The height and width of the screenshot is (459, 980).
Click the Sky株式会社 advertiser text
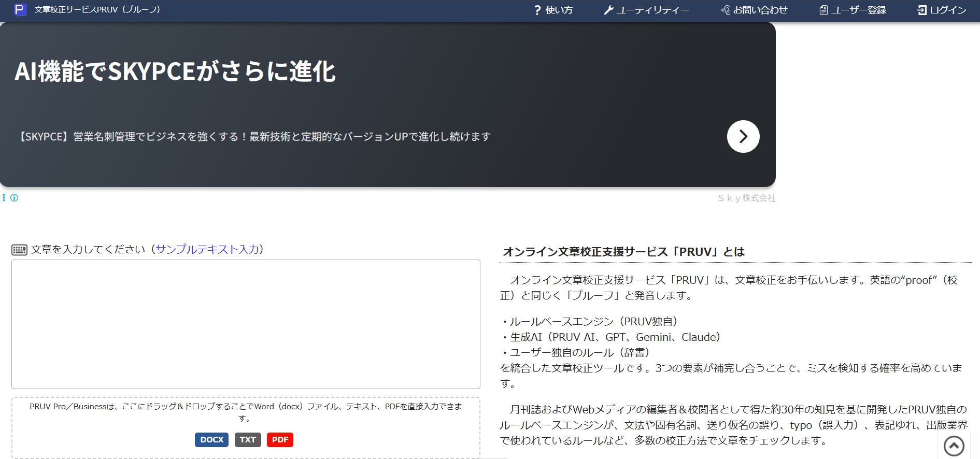click(x=747, y=198)
